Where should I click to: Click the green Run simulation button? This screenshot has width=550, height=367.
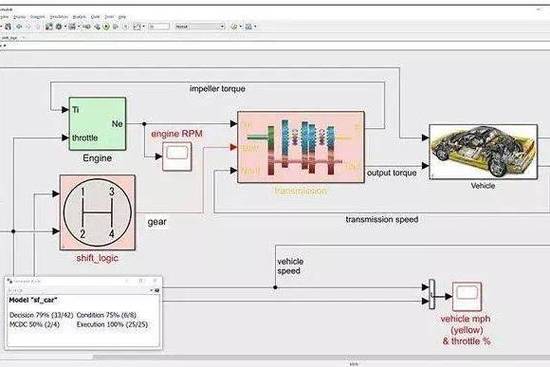106,26
